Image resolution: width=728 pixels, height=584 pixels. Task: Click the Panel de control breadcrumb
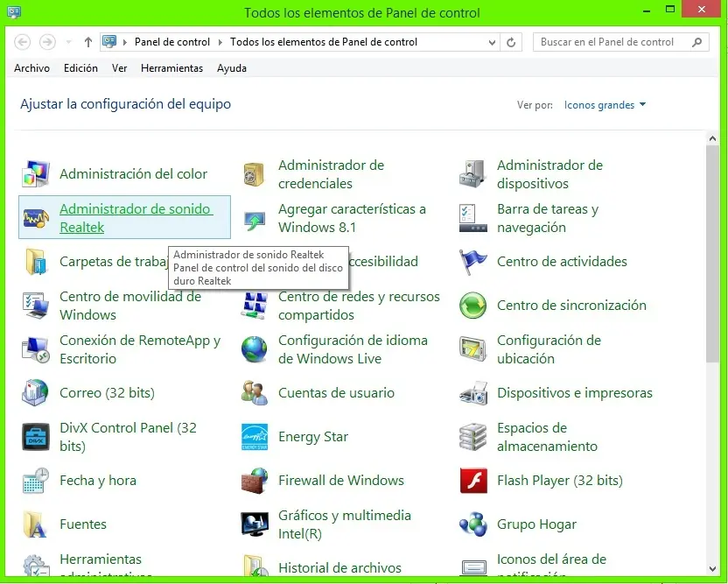[x=172, y=42]
